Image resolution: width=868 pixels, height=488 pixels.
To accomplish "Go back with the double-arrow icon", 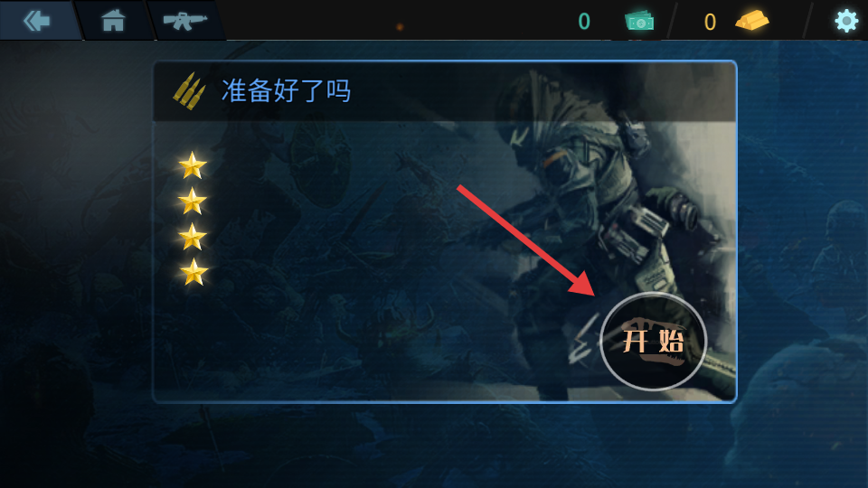I will [37, 21].
